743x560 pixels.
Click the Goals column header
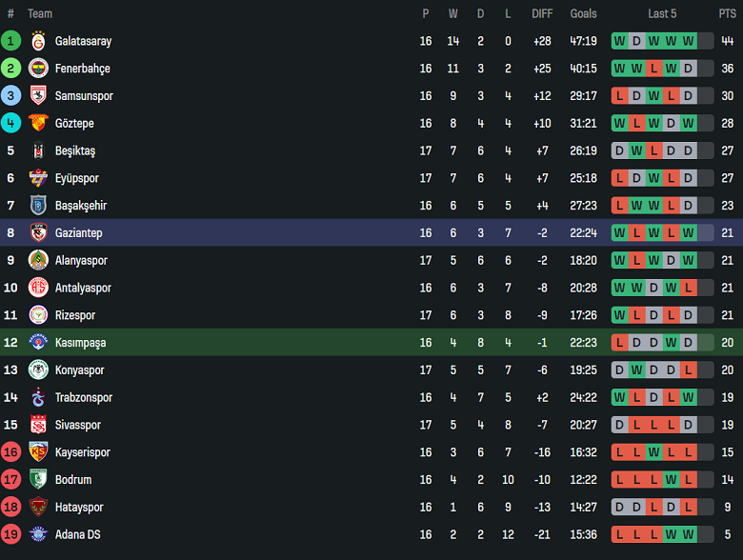(x=583, y=13)
